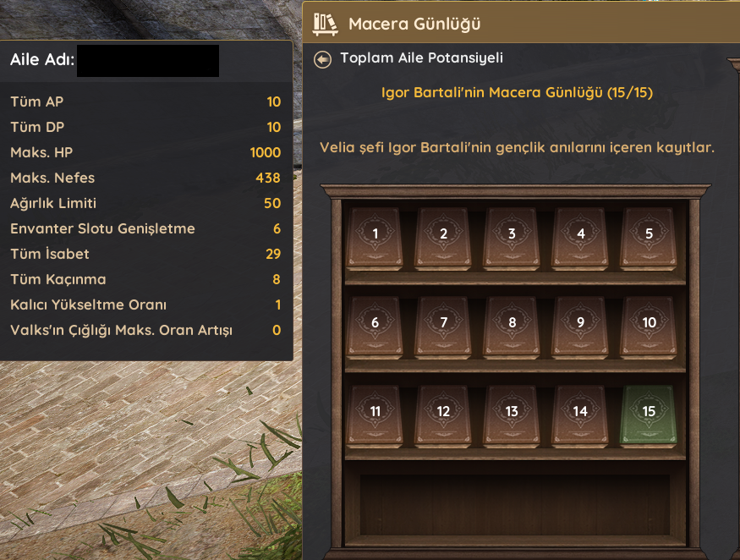The width and height of the screenshot is (740, 560).
Task: Open journal book number 7
Action: (x=443, y=327)
